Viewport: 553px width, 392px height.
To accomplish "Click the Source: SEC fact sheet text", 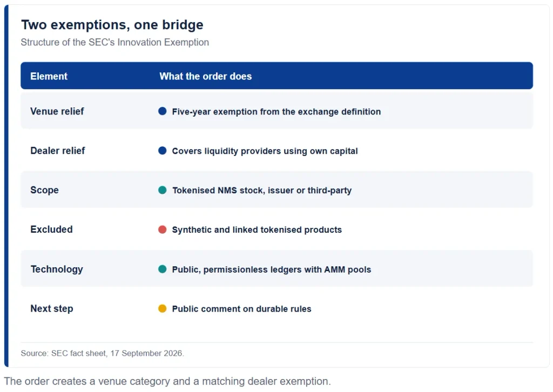I will click(x=102, y=353).
